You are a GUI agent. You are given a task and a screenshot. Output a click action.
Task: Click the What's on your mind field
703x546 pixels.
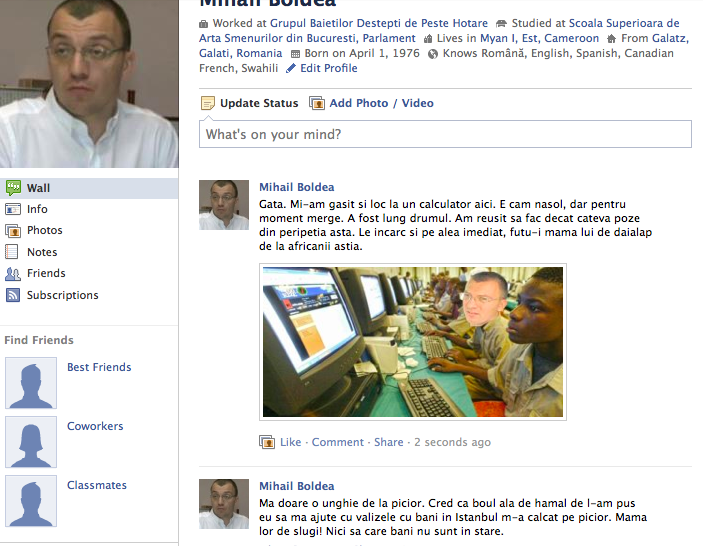(x=445, y=134)
